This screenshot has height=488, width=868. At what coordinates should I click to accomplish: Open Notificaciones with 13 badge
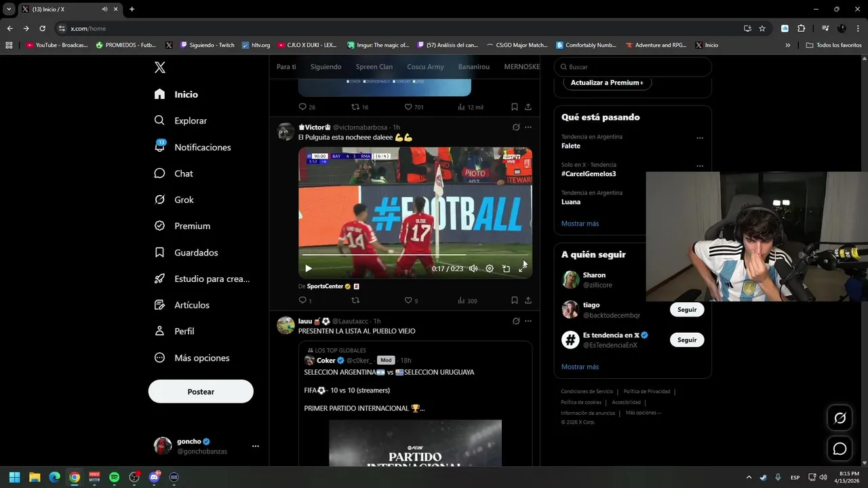click(x=193, y=147)
